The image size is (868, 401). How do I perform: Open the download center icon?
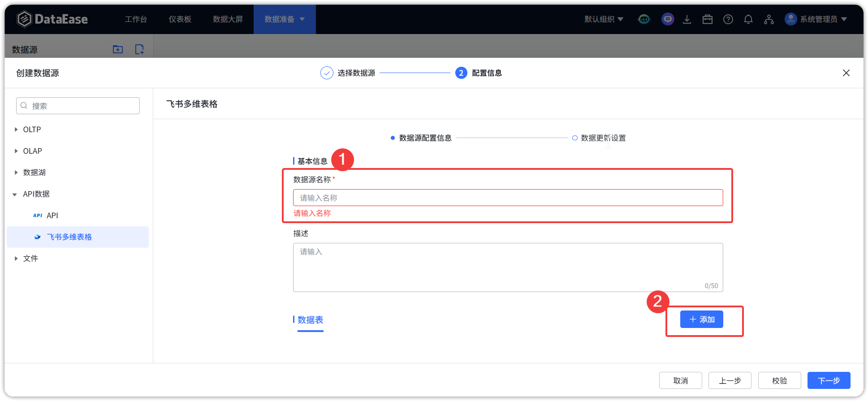(x=687, y=19)
